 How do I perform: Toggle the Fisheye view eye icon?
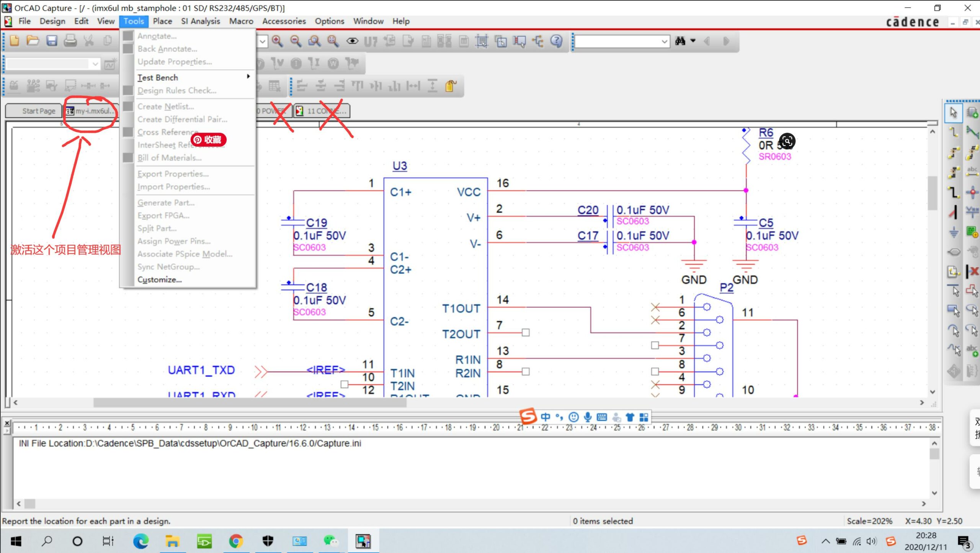point(352,41)
